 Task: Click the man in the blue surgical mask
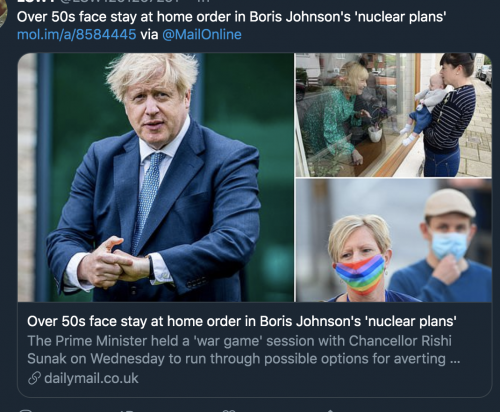pos(445,245)
